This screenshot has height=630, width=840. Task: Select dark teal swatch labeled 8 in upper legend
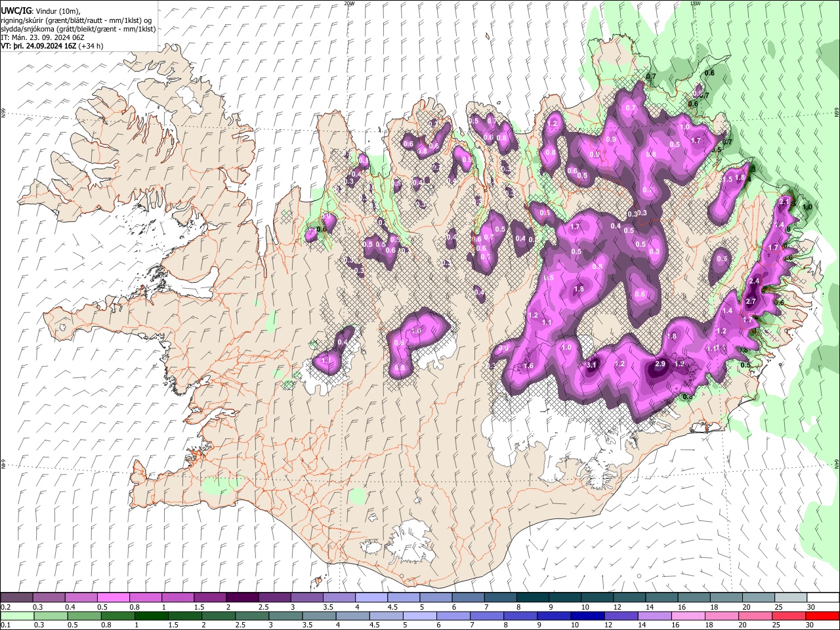pyautogui.click(x=532, y=598)
